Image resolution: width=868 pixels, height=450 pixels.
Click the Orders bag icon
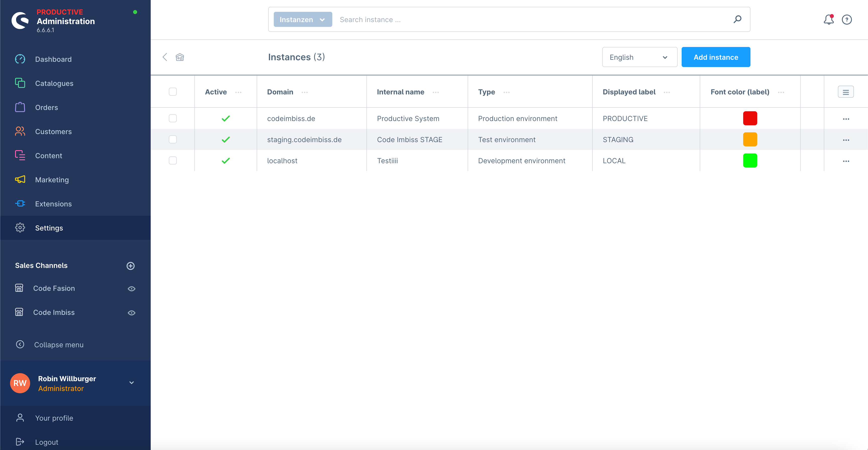pos(20,107)
